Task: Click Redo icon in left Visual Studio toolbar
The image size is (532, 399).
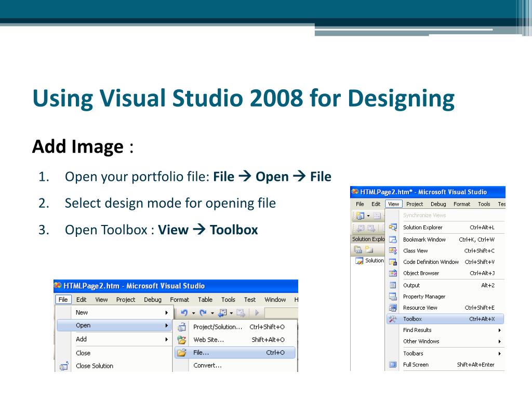Action: [203, 312]
